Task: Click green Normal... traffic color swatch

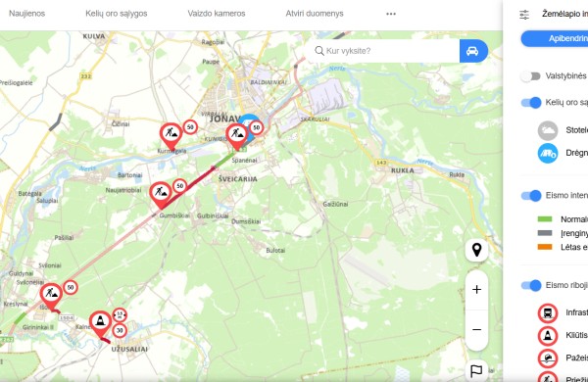Action: coord(545,219)
